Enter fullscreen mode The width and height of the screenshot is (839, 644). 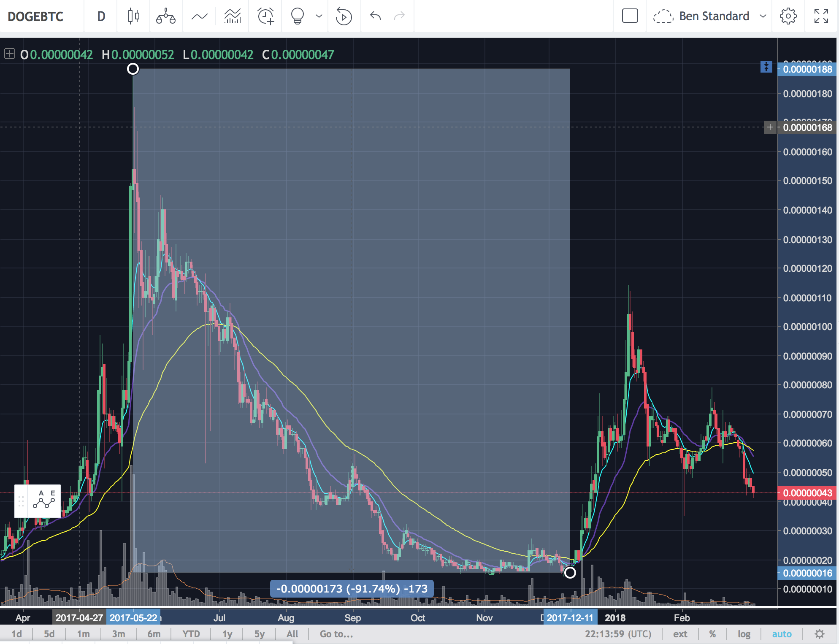click(821, 16)
